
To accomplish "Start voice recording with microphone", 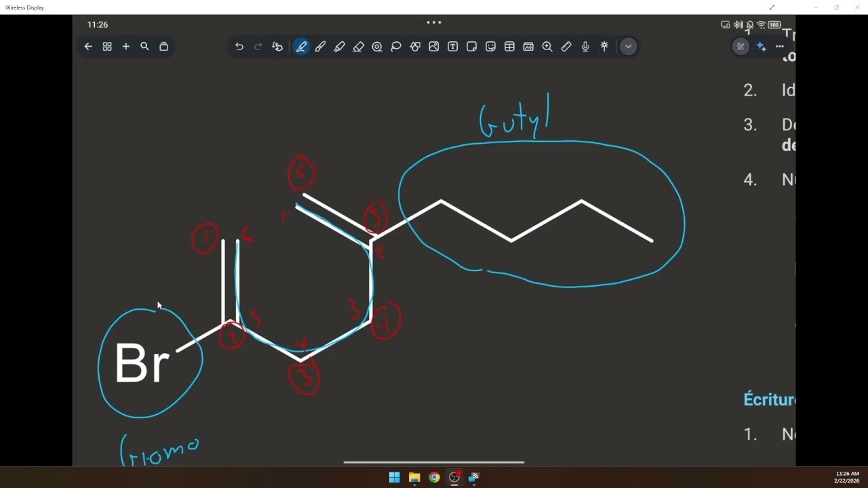I will coord(585,47).
